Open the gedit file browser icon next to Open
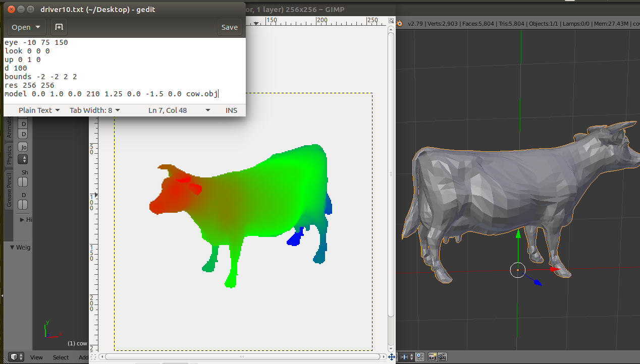The width and height of the screenshot is (640, 364). [59, 27]
